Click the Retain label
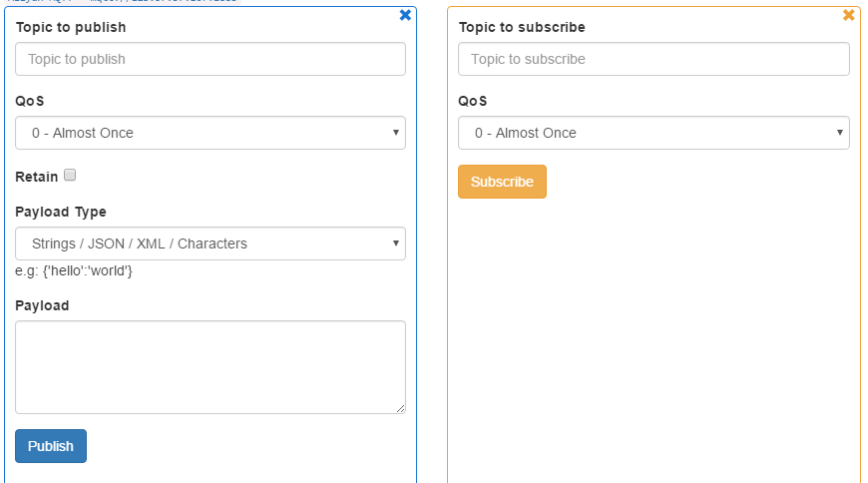 pos(37,177)
